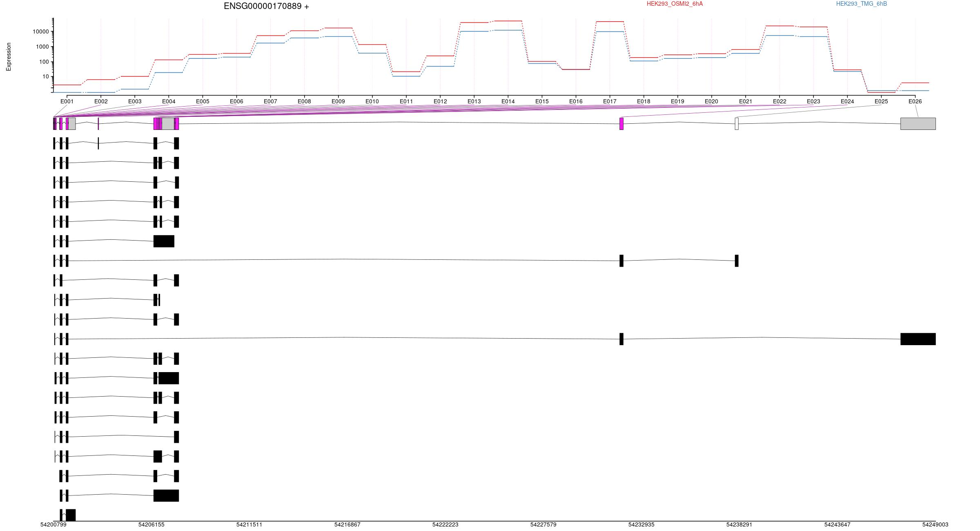Click the large black terminal exon of the longest transcript

[x=918, y=339]
